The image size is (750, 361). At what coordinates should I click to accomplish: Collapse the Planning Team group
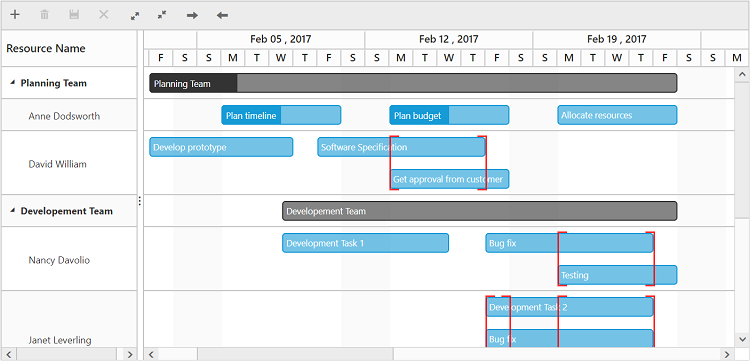(12, 83)
